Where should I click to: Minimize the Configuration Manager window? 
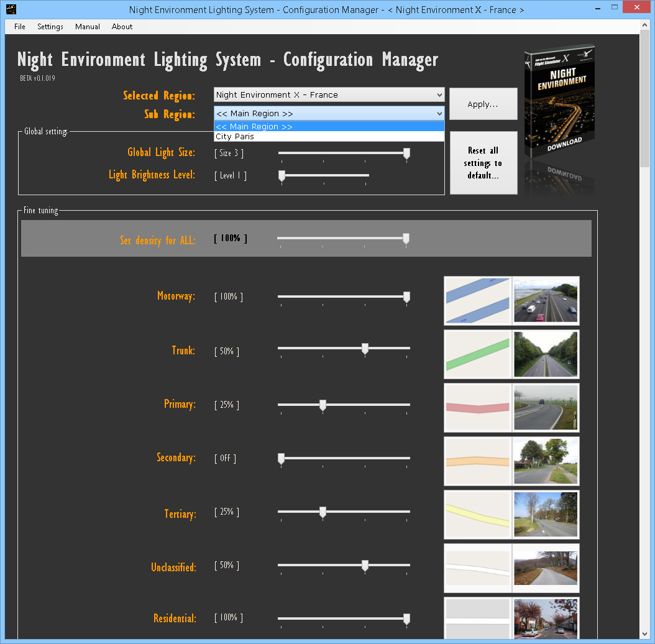point(598,8)
